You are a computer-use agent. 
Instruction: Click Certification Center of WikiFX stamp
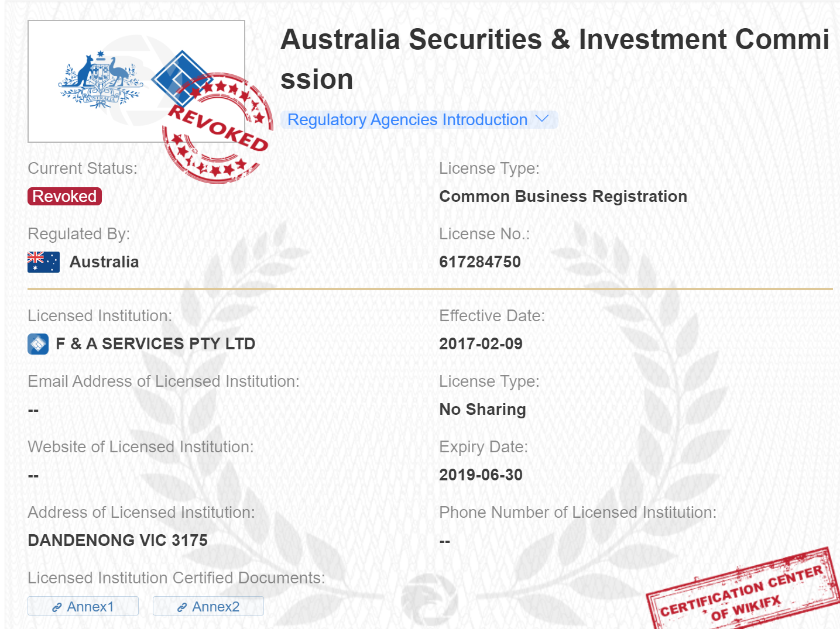coord(742,591)
